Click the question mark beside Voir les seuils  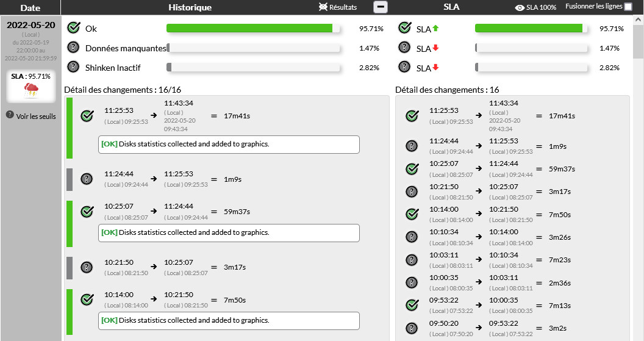click(x=10, y=115)
